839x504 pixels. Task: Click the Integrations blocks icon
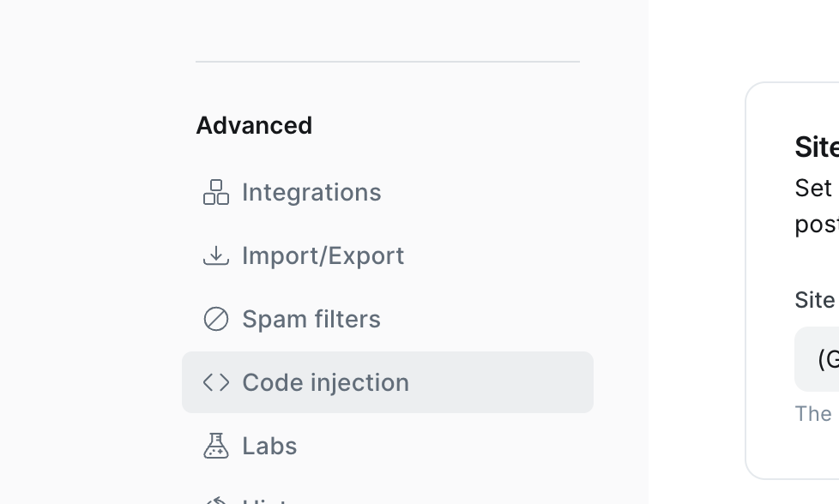click(x=216, y=192)
